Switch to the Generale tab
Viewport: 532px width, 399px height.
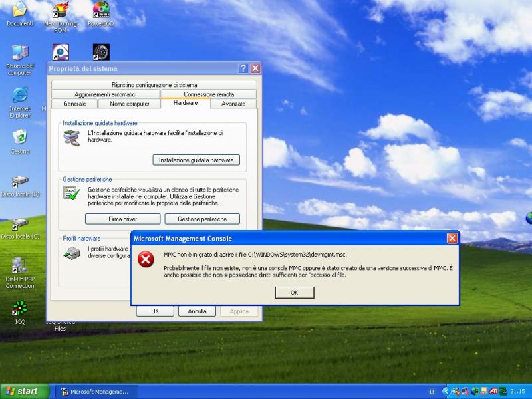(74, 104)
